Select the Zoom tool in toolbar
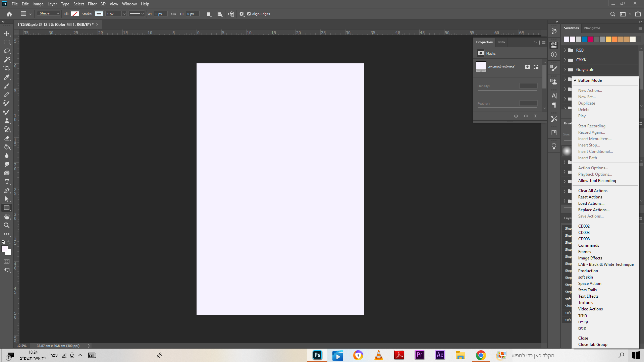This screenshot has height=362, width=644. [7, 225]
